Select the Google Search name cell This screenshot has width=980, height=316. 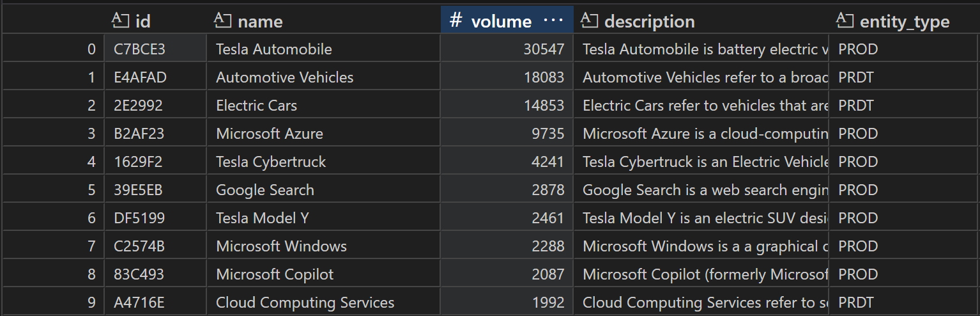coord(323,190)
